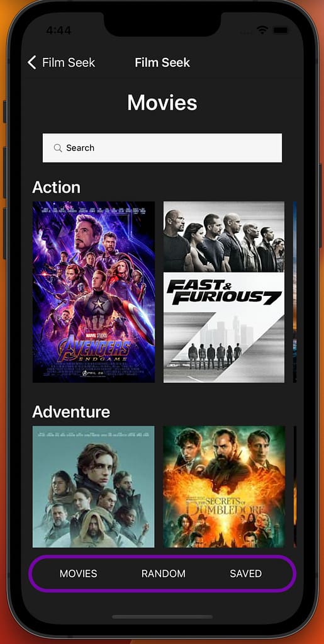Select The Secrets of Dumbledore poster
This screenshot has height=644, width=324.
pyautogui.click(x=224, y=487)
